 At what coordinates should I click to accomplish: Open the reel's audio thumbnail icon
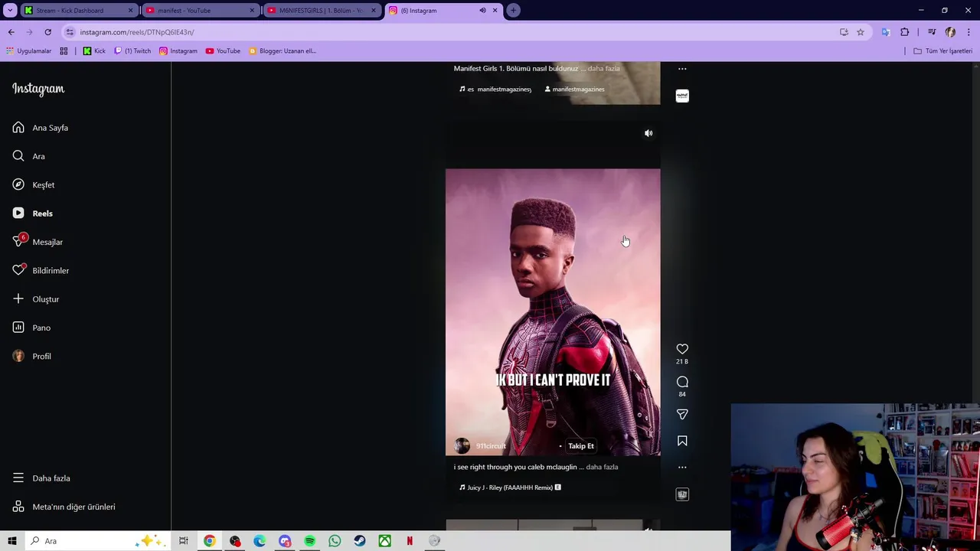coord(682,494)
